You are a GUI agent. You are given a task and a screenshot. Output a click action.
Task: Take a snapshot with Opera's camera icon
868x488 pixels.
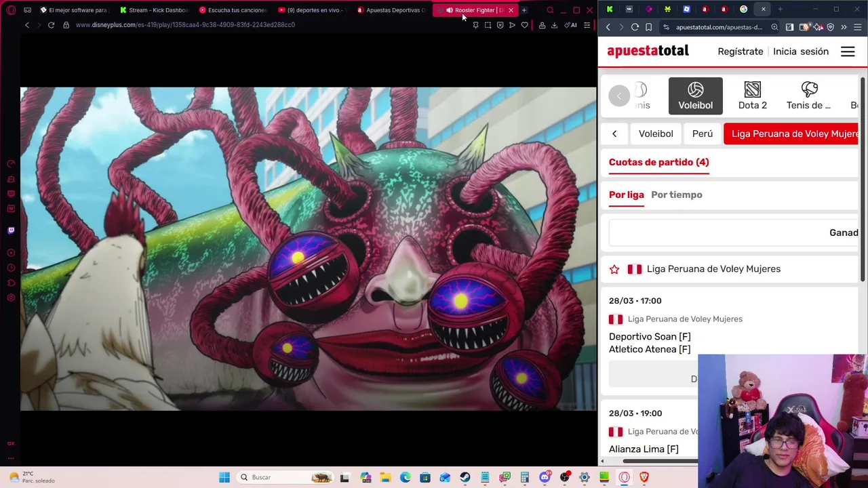click(x=488, y=25)
